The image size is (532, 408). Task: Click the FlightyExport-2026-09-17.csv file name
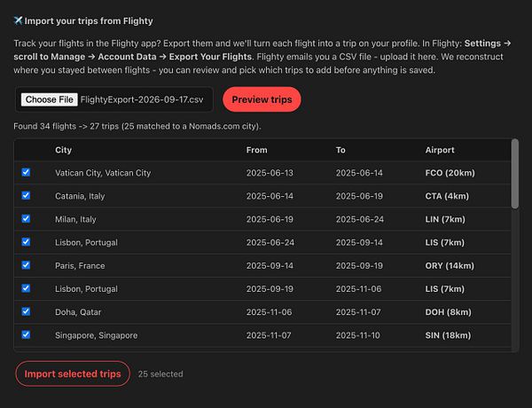point(142,99)
